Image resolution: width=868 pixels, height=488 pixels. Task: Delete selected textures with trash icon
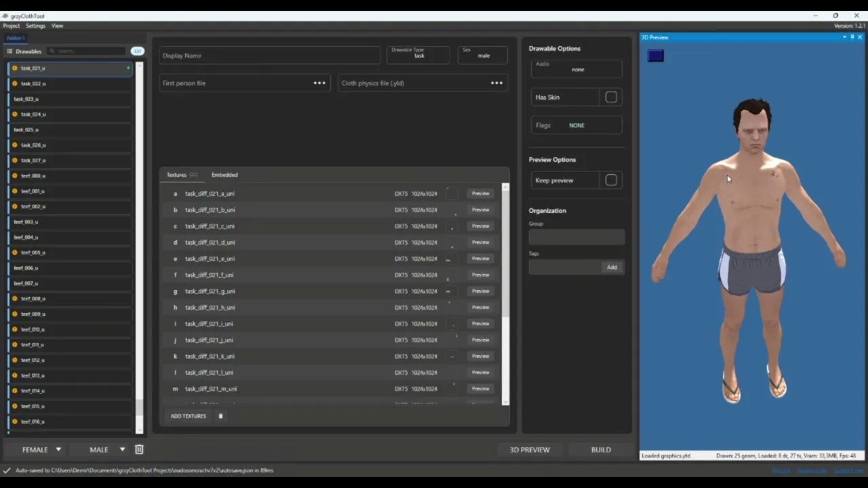tap(220, 416)
